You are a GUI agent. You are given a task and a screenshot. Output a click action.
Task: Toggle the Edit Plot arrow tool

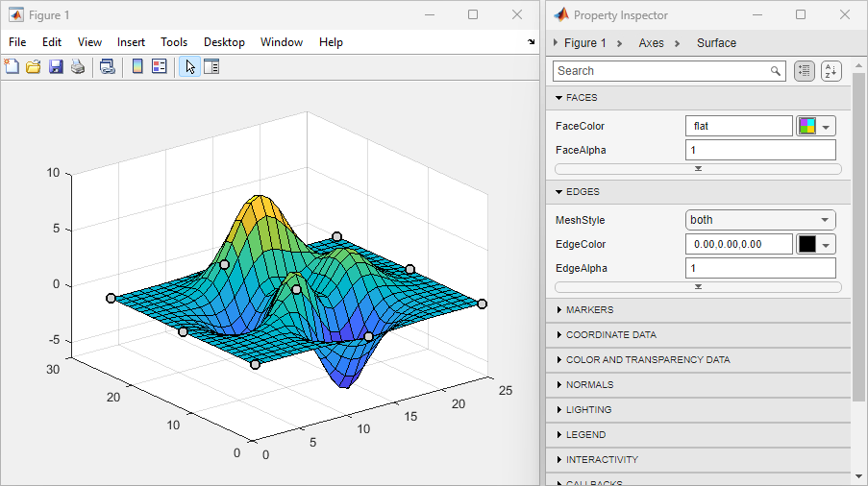[x=189, y=67]
